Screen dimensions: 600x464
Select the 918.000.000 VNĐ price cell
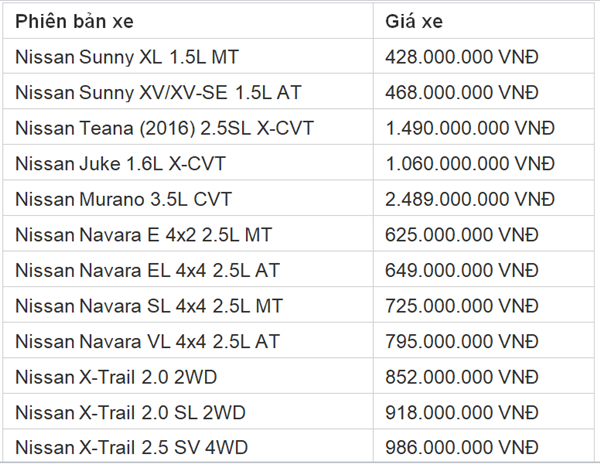click(x=461, y=413)
